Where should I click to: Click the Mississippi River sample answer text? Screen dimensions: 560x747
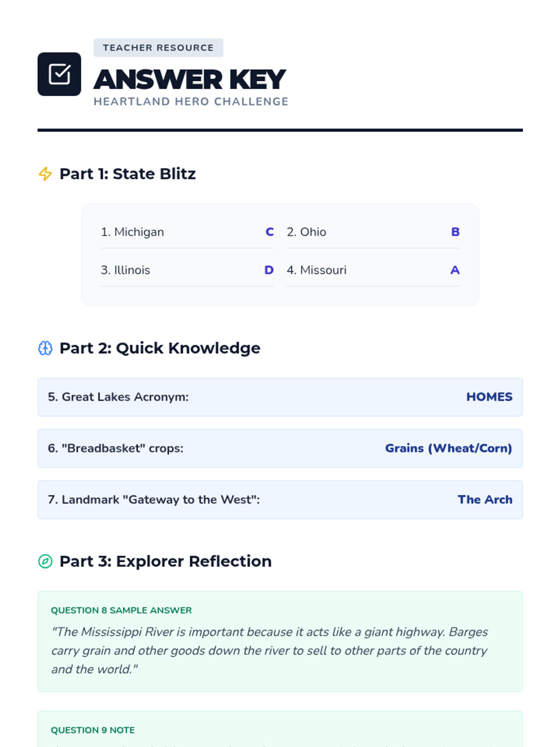click(269, 650)
